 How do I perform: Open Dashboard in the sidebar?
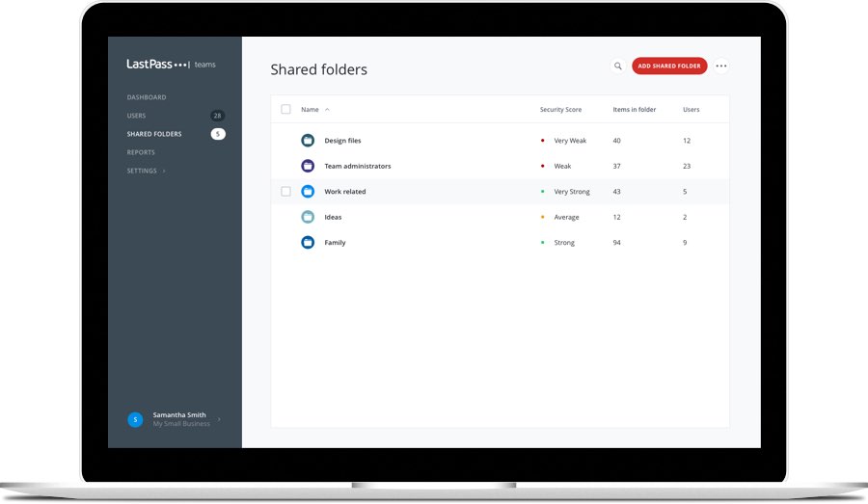pos(147,97)
